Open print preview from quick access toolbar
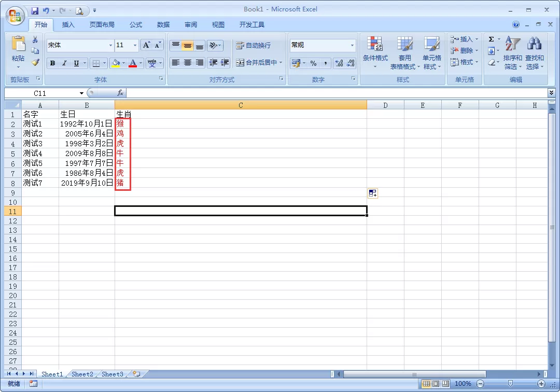The image size is (560, 392). pyautogui.click(x=79, y=11)
